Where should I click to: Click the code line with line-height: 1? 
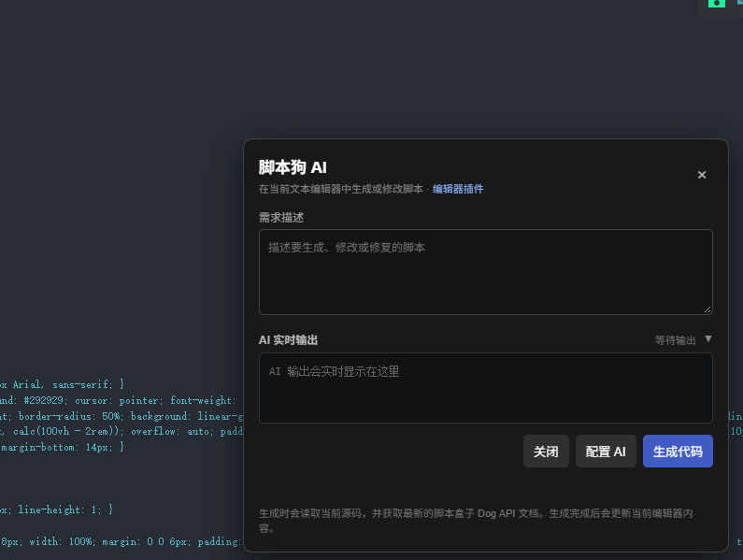pyautogui.click(x=56, y=510)
